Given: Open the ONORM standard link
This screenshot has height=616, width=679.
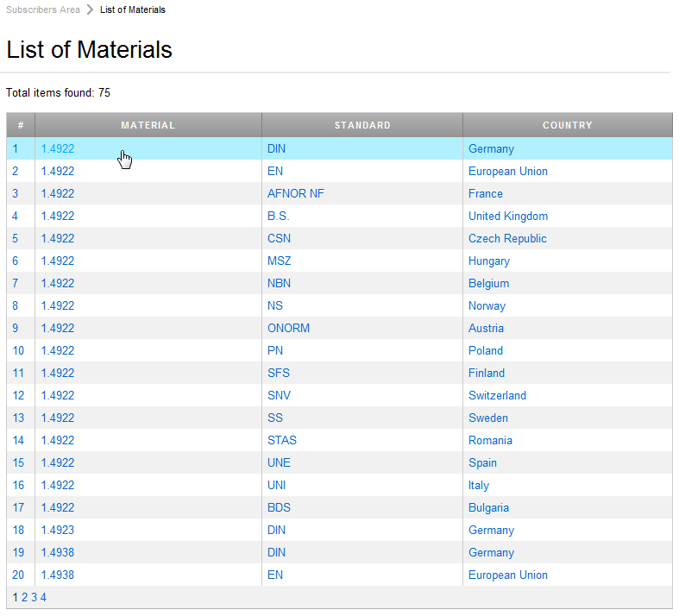Looking at the screenshot, I should click(x=288, y=328).
